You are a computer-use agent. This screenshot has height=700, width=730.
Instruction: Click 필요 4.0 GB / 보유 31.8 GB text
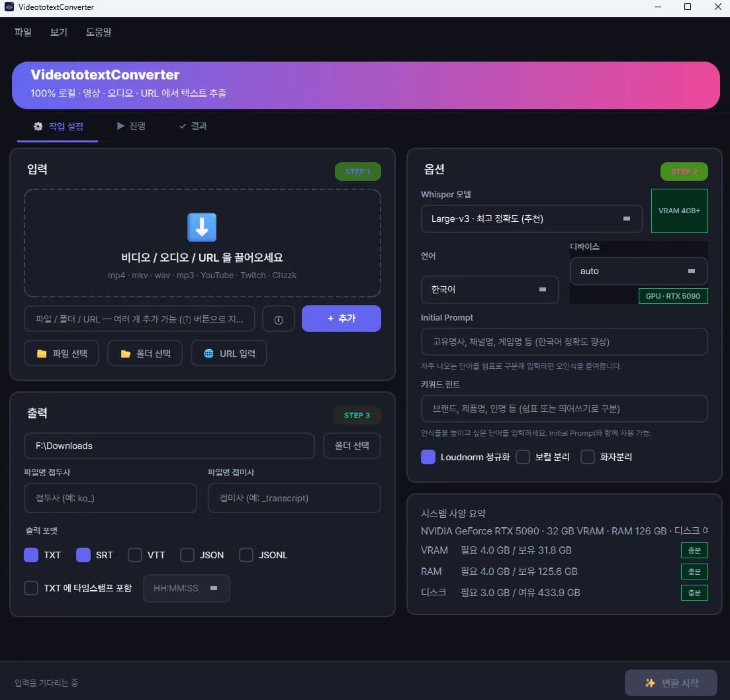[516, 550]
